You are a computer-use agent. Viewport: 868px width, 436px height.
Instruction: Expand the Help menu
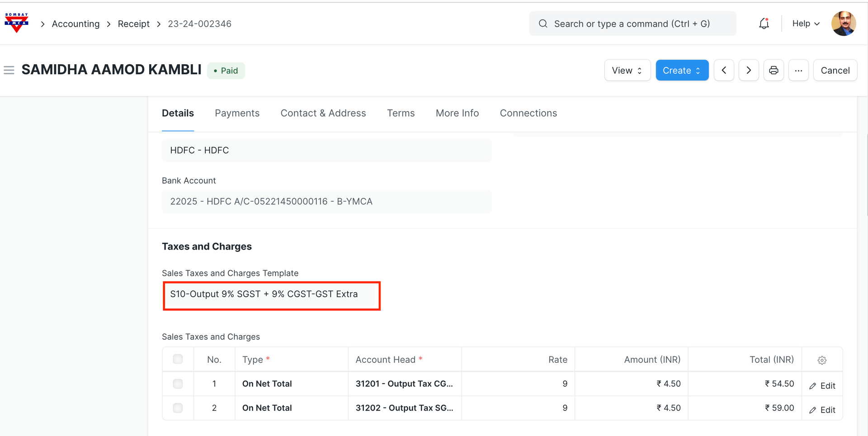click(x=806, y=24)
